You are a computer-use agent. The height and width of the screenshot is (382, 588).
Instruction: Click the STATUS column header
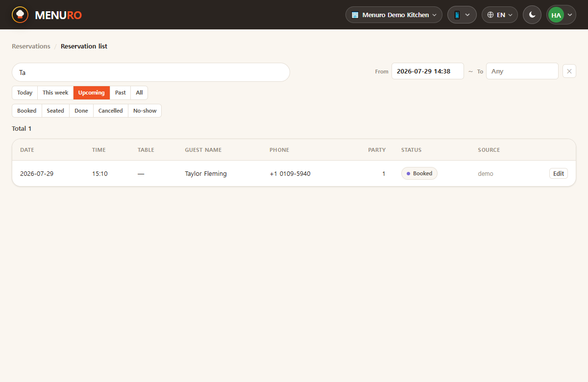click(412, 150)
